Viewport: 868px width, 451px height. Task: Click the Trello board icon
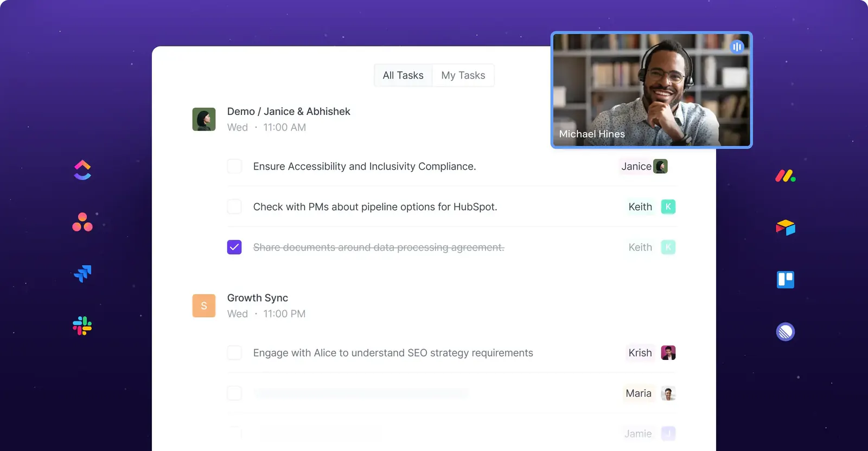(786, 280)
